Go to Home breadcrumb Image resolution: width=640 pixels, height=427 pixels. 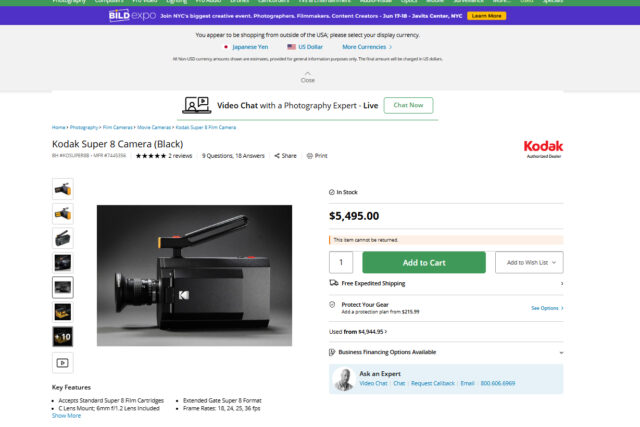click(x=58, y=127)
